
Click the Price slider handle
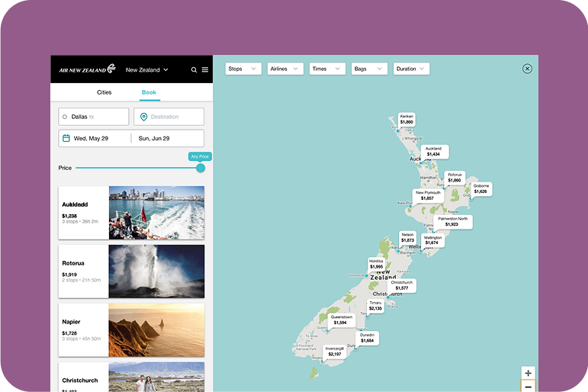[201, 168]
